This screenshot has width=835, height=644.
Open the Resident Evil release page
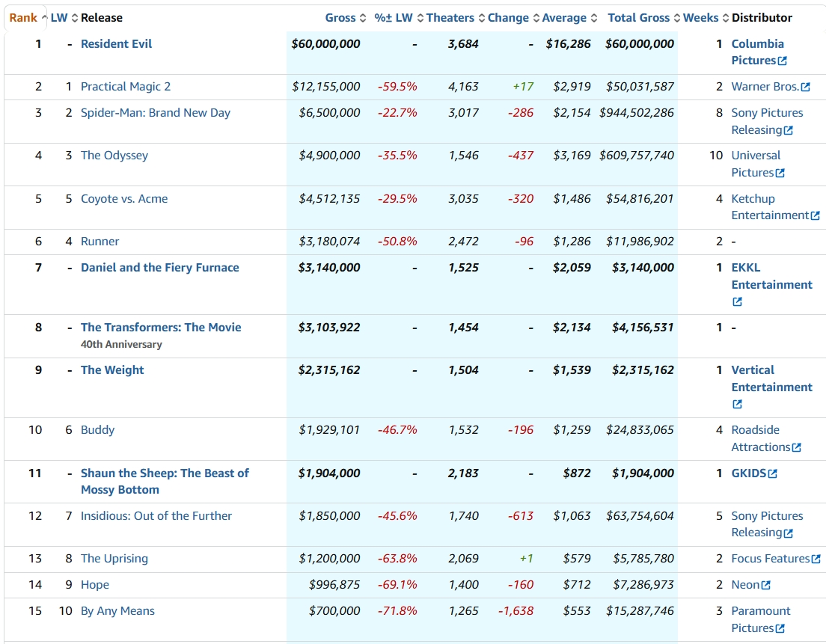point(116,43)
